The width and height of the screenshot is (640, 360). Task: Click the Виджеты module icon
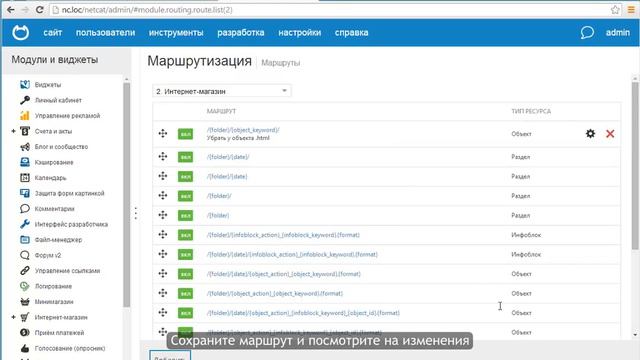24,84
